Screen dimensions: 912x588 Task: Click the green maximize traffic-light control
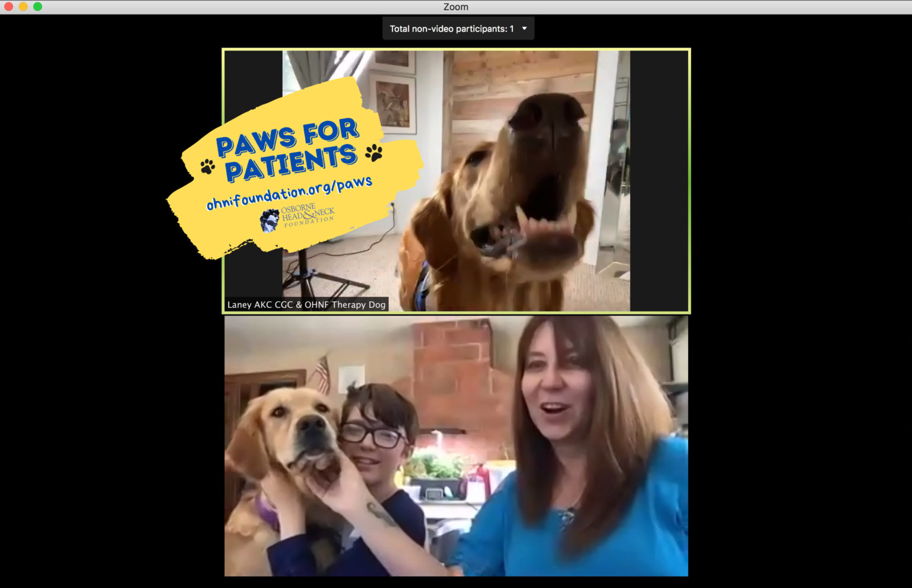point(39,7)
